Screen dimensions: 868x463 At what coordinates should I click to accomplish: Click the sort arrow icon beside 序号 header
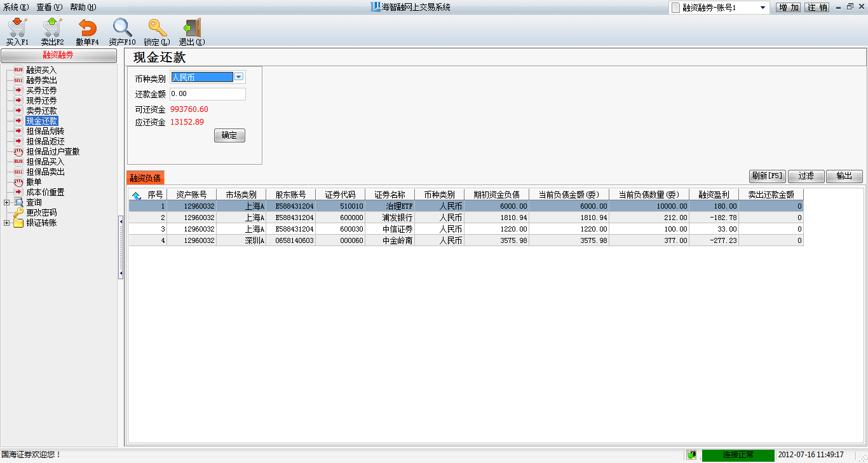137,195
